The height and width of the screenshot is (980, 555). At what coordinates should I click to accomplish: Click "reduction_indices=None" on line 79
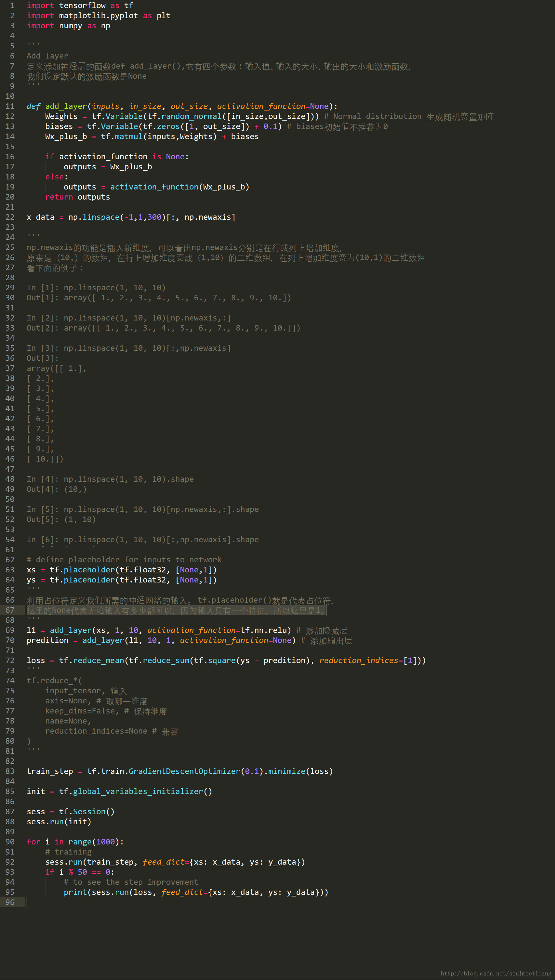pyautogui.click(x=97, y=731)
